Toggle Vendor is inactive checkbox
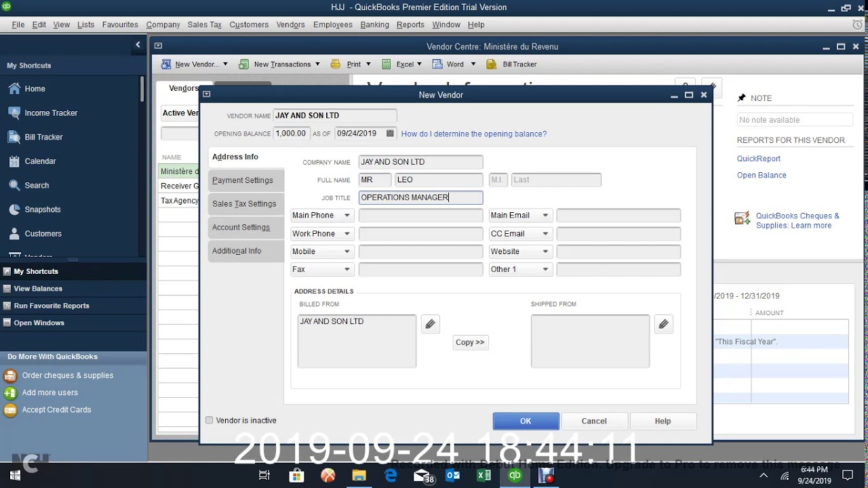 pos(209,420)
